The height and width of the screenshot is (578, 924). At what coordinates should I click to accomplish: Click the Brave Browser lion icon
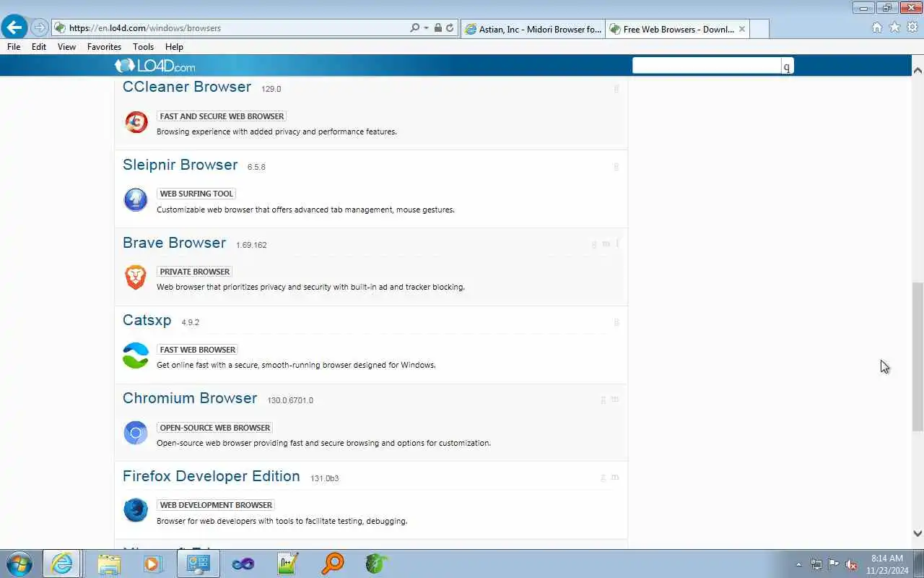(136, 277)
